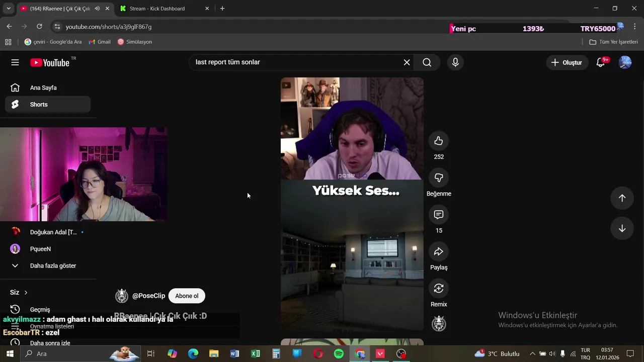Image resolution: width=644 pixels, height=362 pixels.
Task: Open the Chrome apps grid shortcut
Action: pos(8,42)
